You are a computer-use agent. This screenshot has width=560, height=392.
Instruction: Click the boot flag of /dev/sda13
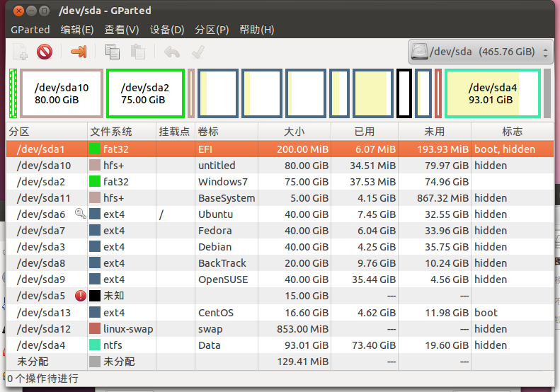point(486,312)
